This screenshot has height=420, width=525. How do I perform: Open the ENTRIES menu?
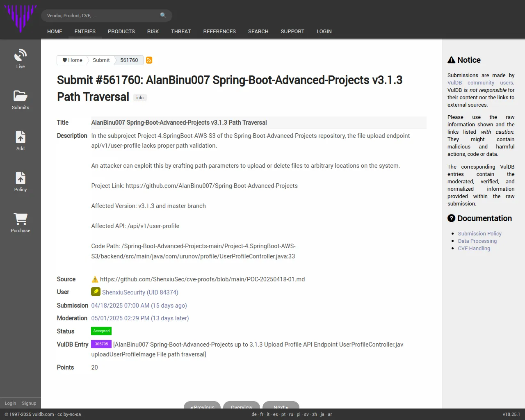click(85, 32)
